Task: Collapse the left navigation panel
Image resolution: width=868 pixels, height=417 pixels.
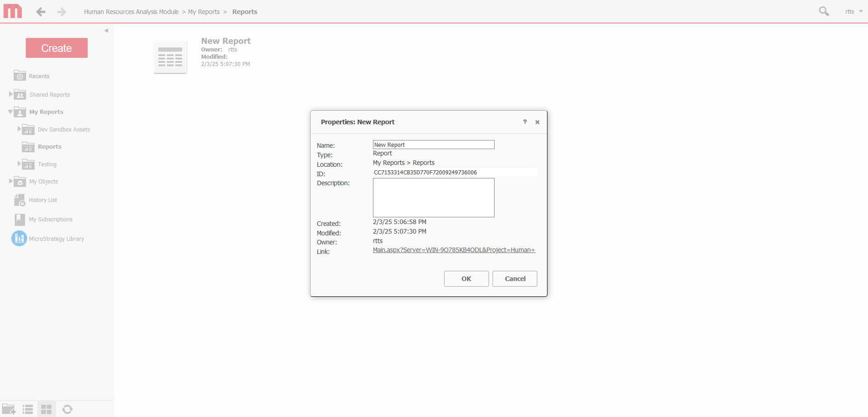Action: [x=107, y=30]
